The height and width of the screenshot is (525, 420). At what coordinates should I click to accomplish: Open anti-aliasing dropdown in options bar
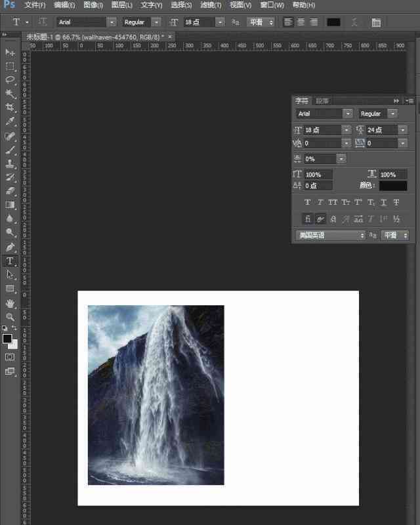point(262,22)
